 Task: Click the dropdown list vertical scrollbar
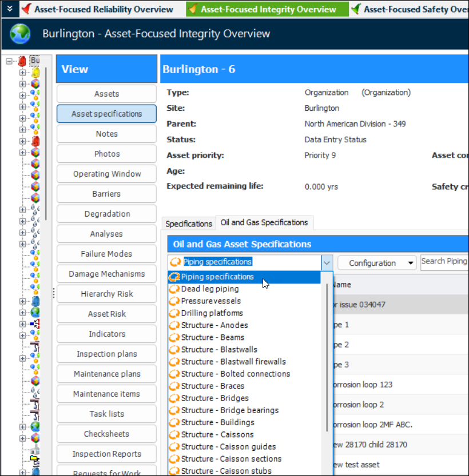tap(327, 354)
